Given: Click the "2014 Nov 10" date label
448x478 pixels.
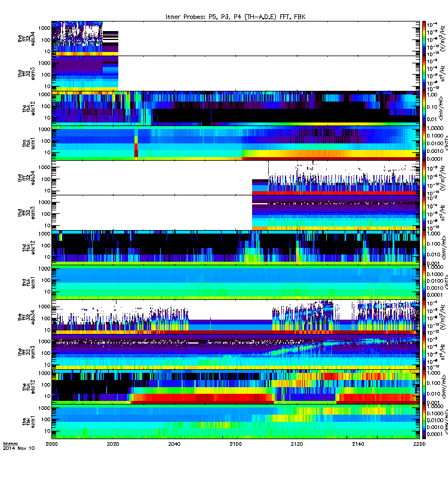Looking at the screenshot, I should point(19,448).
